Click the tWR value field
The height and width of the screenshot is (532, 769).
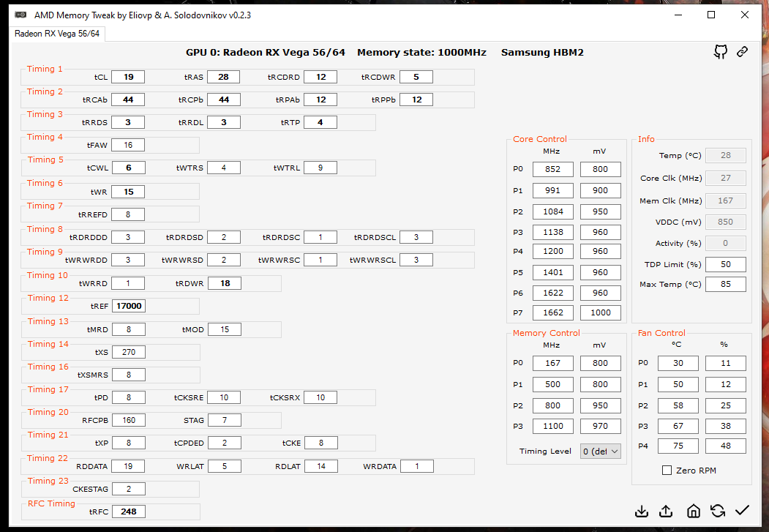point(128,192)
